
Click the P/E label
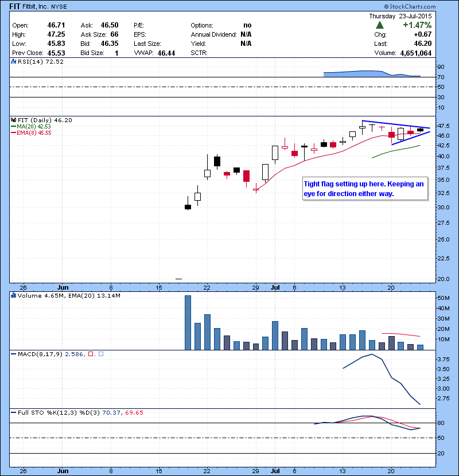pyautogui.click(x=139, y=25)
